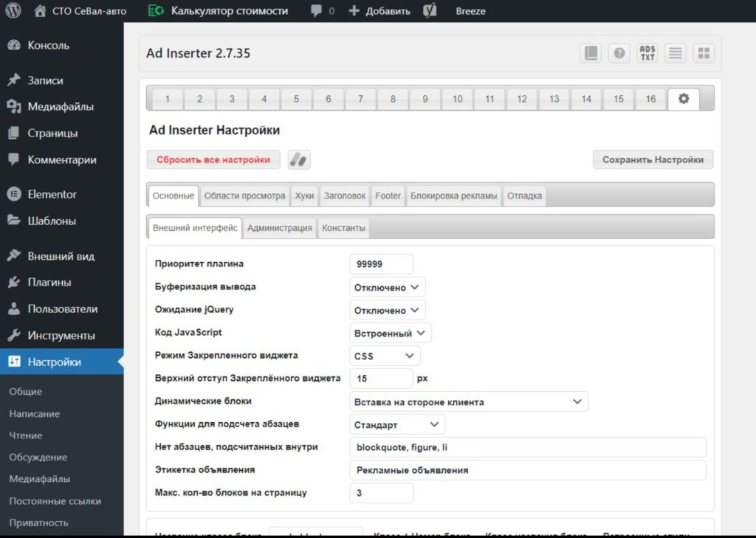Open Чтение settings submenu link
756x538 pixels.
tap(26, 435)
